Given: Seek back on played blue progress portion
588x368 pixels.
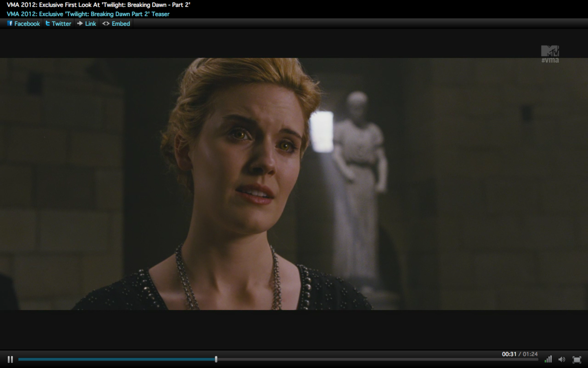Looking at the screenshot, I should tap(116, 359).
